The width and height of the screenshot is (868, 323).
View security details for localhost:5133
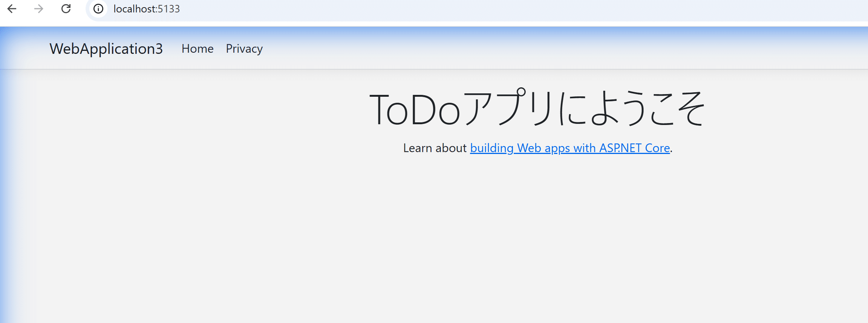[x=98, y=9]
